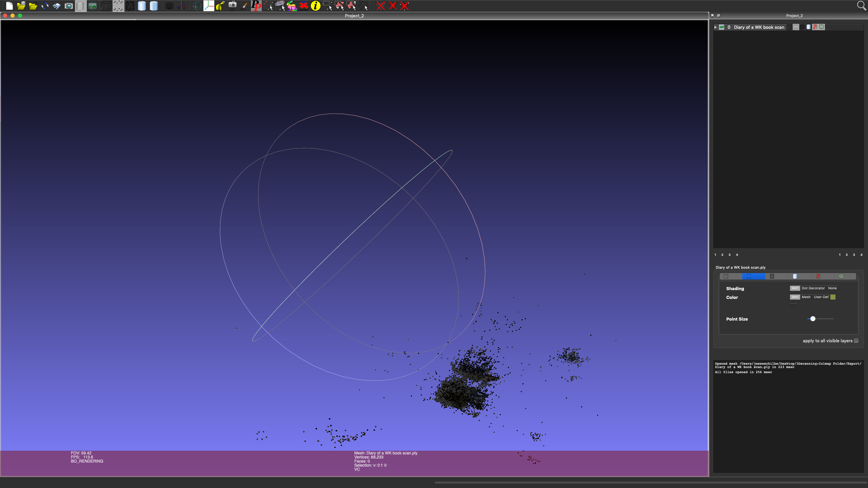Take a snapshot with camera icon

[x=69, y=6]
